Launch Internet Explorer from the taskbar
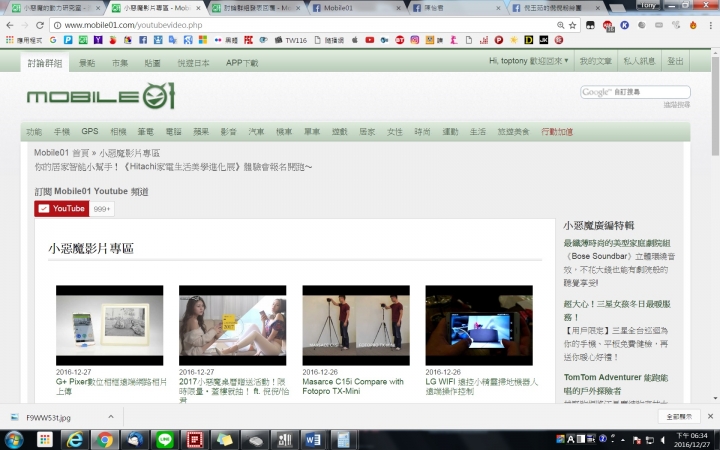Screen dimensions: 720x450 pyautogui.click(x=74, y=440)
